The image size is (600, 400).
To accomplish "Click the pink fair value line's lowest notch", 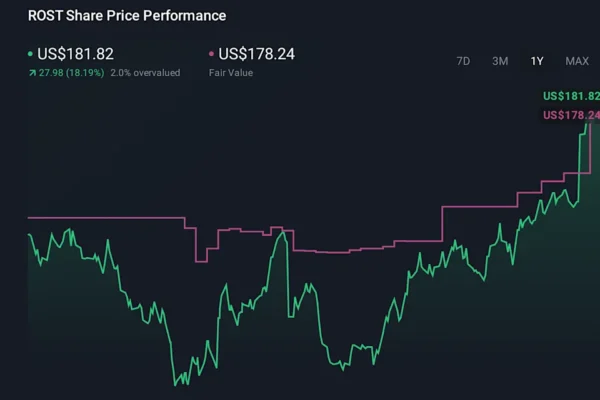I will (200, 260).
